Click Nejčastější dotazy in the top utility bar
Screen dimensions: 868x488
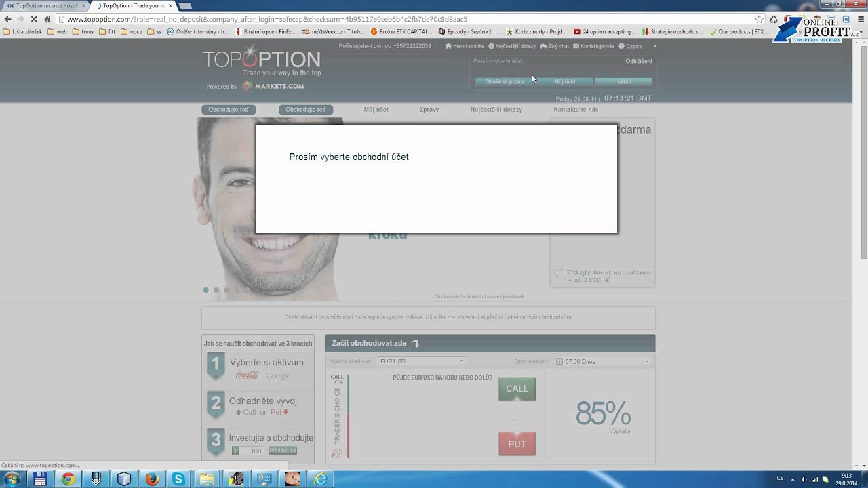tap(512, 46)
